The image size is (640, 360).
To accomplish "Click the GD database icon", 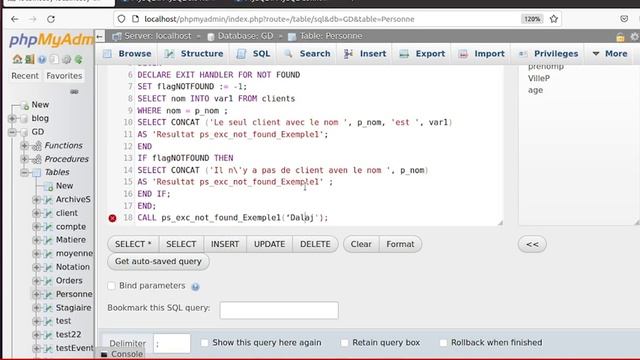I will 24,132.
